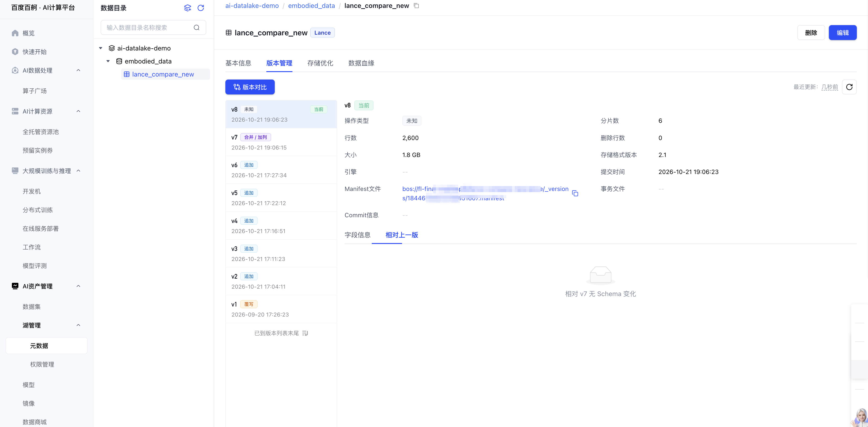Collapse the AI数据处理 menu section

[x=78, y=70]
